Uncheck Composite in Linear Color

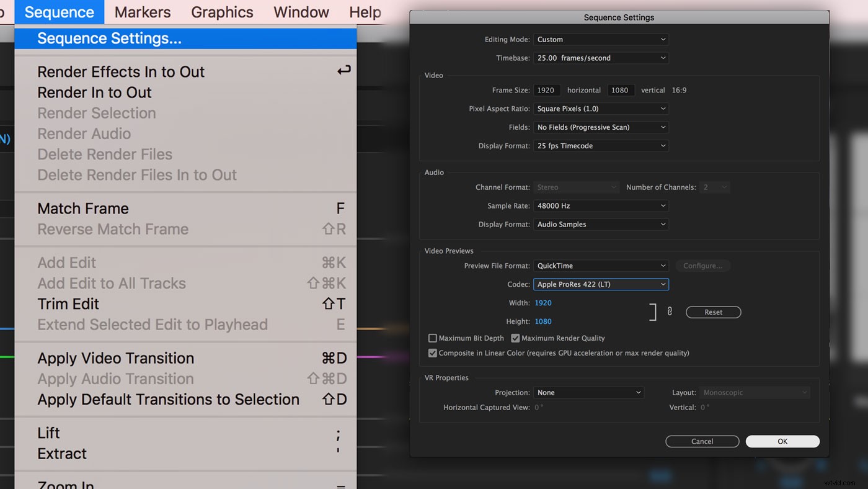click(432, 352)
